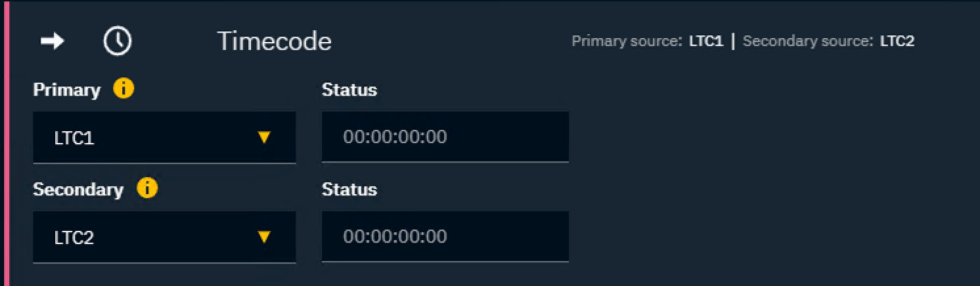Click the "Primary source:" text in the header summary
Screen dimensions: 980x286
tap(627, 41)
